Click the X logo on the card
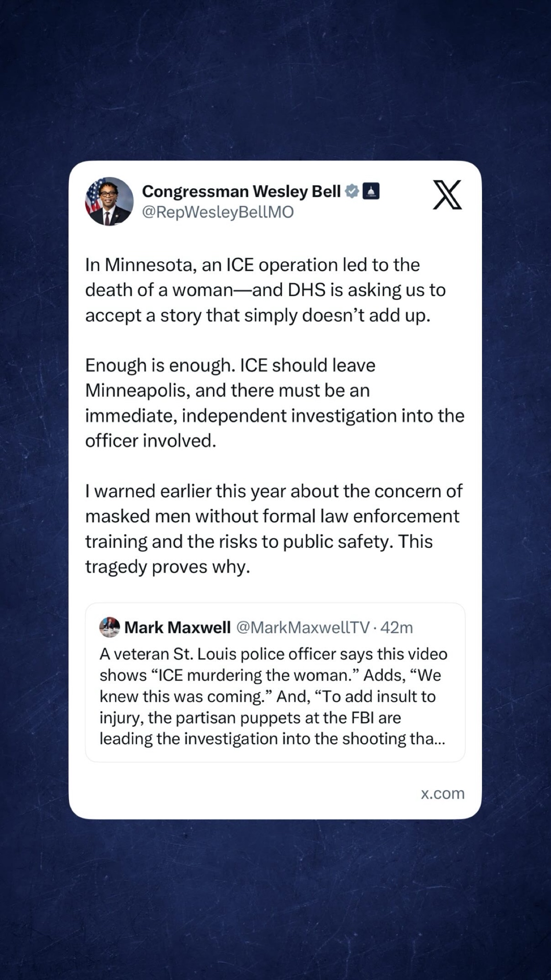The width and height of the screenshot is (551, 980). [x=447, y=195]
